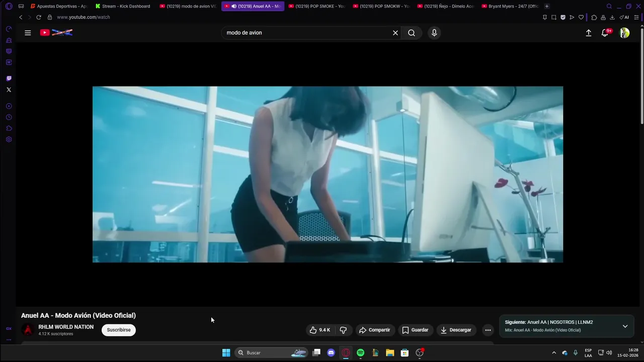Viewport: 644px width, 362px height.
Task: Switch to Apuestas Deportivas tab
Action: 59,6
